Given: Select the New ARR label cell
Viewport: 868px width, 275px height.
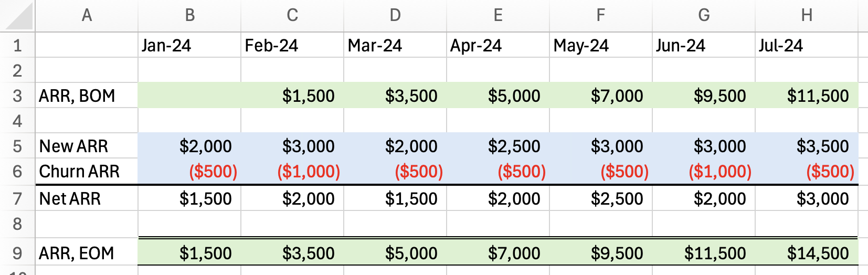Looking at the screenshot, I should click(x=87, y=146).
